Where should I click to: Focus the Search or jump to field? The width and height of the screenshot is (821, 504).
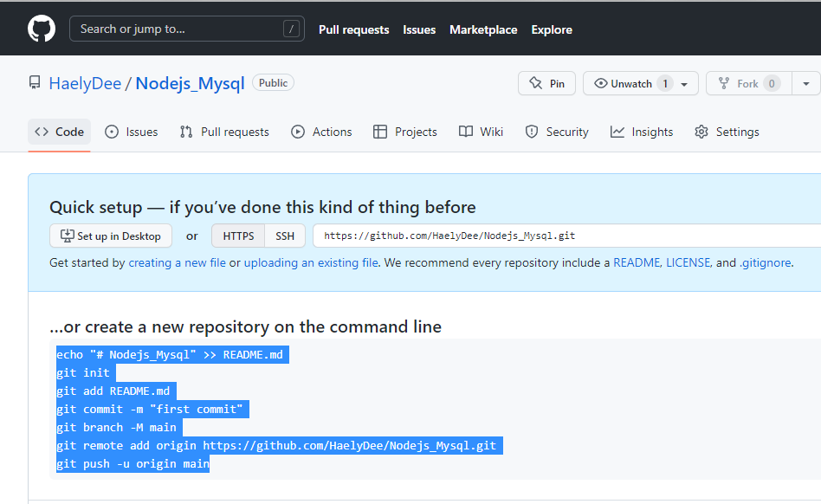coord(187,29)
